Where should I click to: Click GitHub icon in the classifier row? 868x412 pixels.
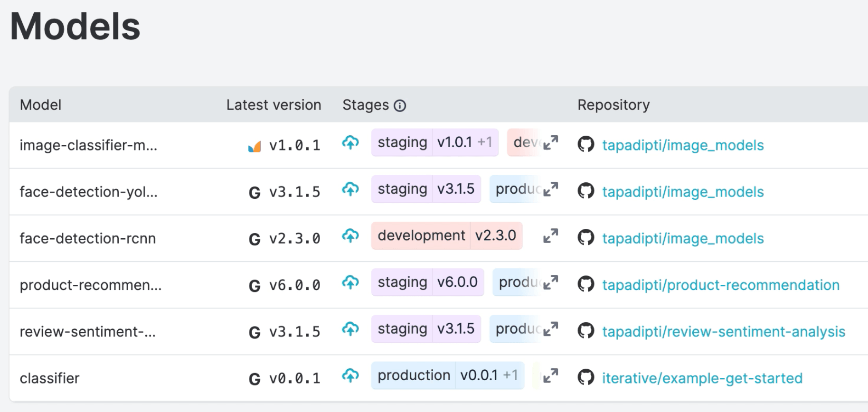585,378
